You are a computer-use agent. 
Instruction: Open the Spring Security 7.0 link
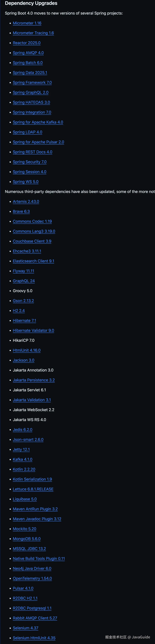pyautogui.click(x=30, y=162)
